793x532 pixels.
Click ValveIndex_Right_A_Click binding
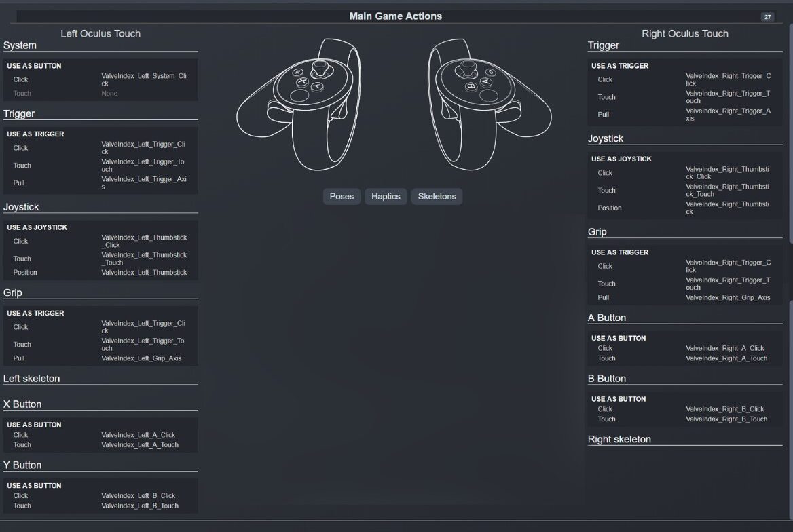[724, 348]
